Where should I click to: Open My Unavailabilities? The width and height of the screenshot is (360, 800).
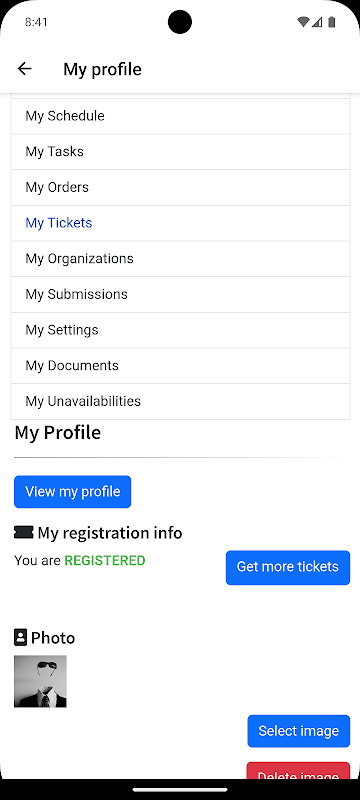181,402
